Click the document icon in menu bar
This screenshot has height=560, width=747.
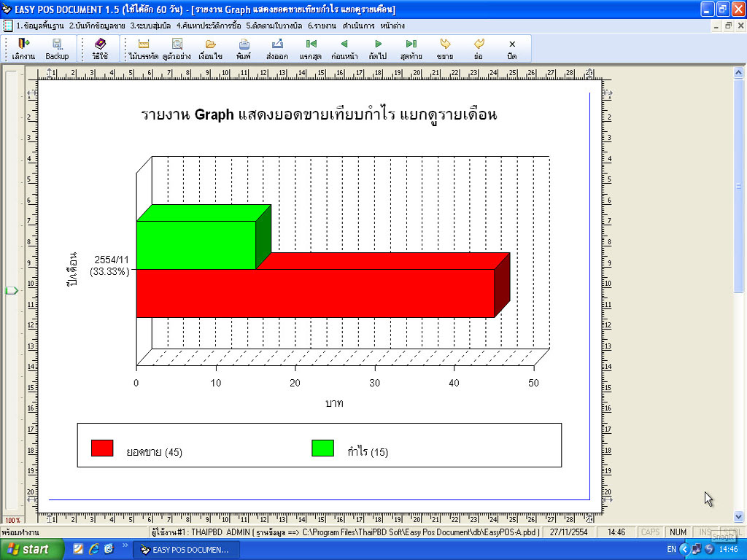[7, 26]
